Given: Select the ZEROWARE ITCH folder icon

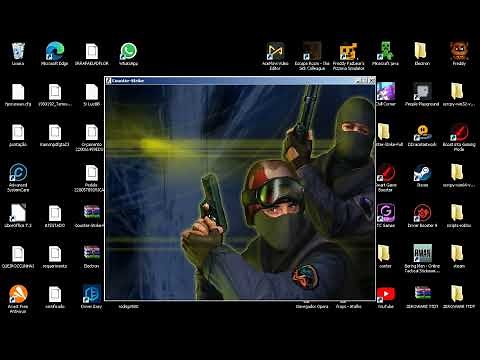Looking at the screenshot, I should tap(457, 294).
